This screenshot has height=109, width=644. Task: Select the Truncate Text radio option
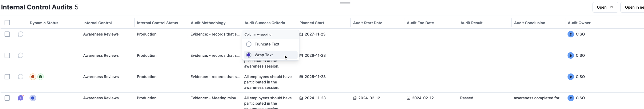point(249,44)
